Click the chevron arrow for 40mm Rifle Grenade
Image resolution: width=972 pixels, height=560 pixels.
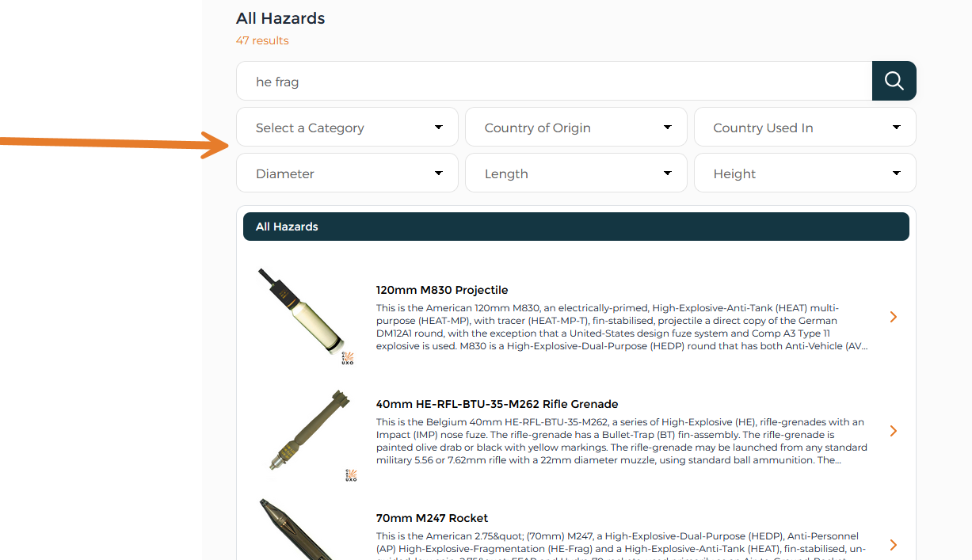click(x=894, y=431)
